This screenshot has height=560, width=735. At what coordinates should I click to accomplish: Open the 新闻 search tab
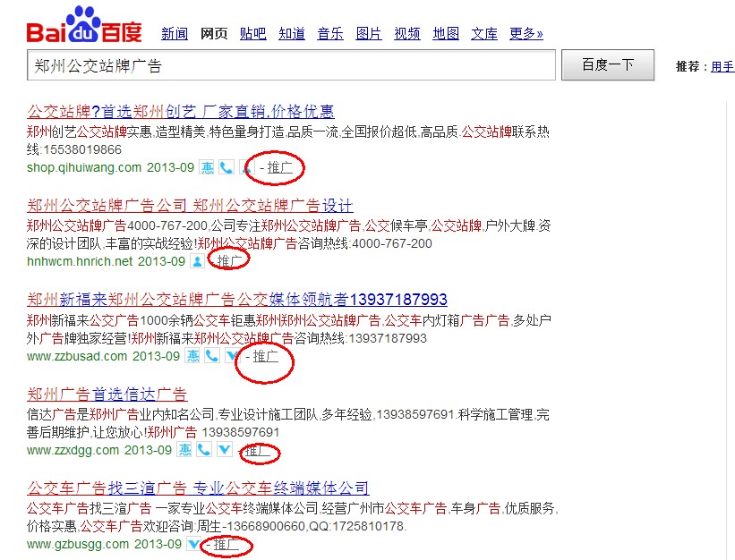175,34
